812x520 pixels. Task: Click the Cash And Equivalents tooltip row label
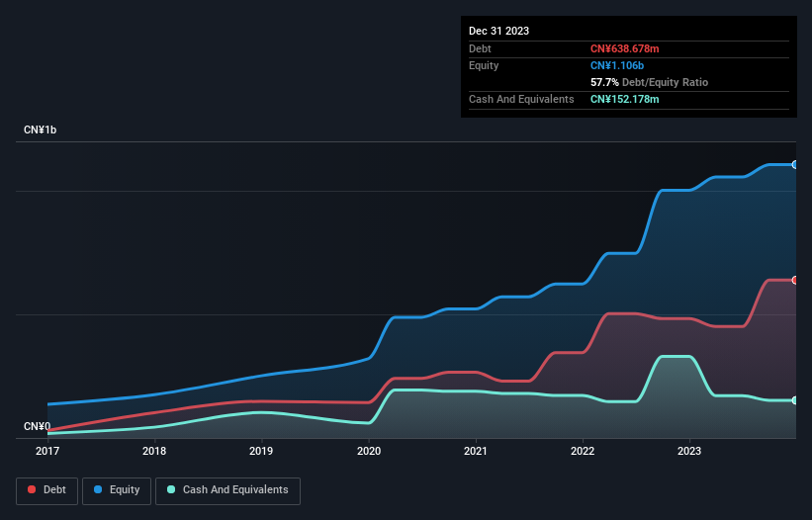(x=521, y=99)
